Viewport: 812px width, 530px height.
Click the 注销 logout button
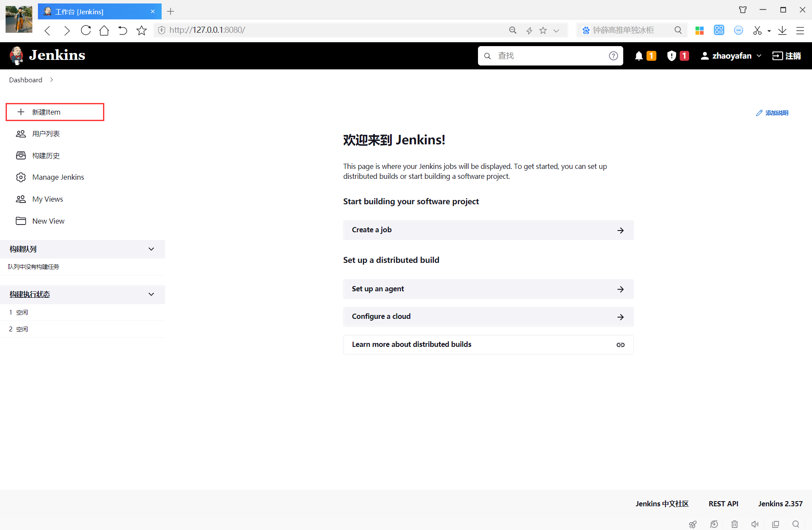pos(787,56)
